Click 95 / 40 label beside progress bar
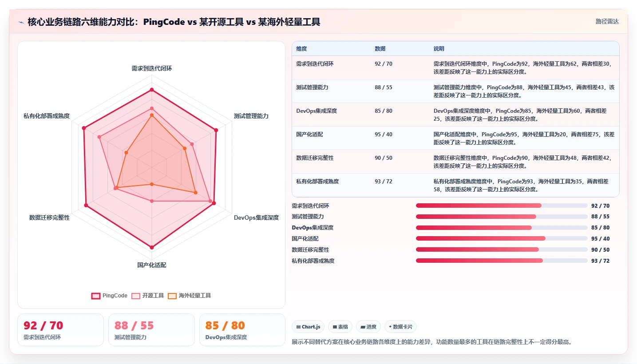The width and height of the screenshot is (637, 364). [600, 239]
